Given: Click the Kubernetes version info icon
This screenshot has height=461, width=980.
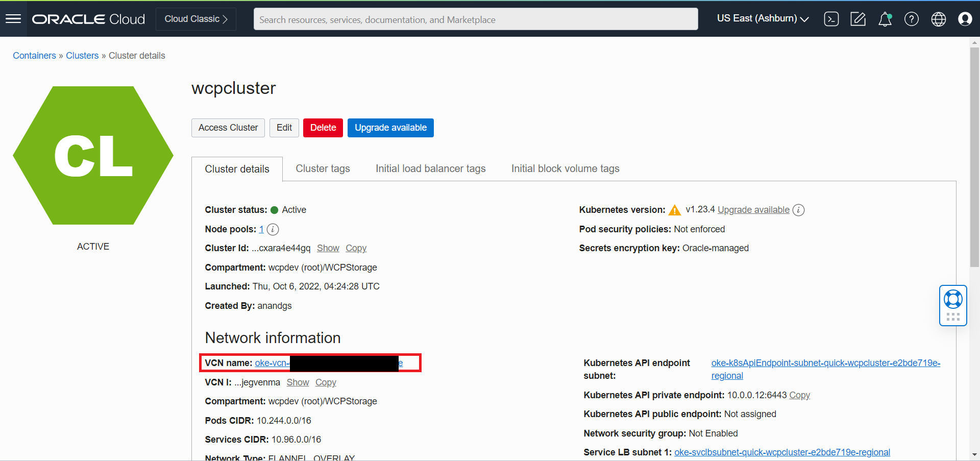Looking at the screenshot, I should point(799,210).
